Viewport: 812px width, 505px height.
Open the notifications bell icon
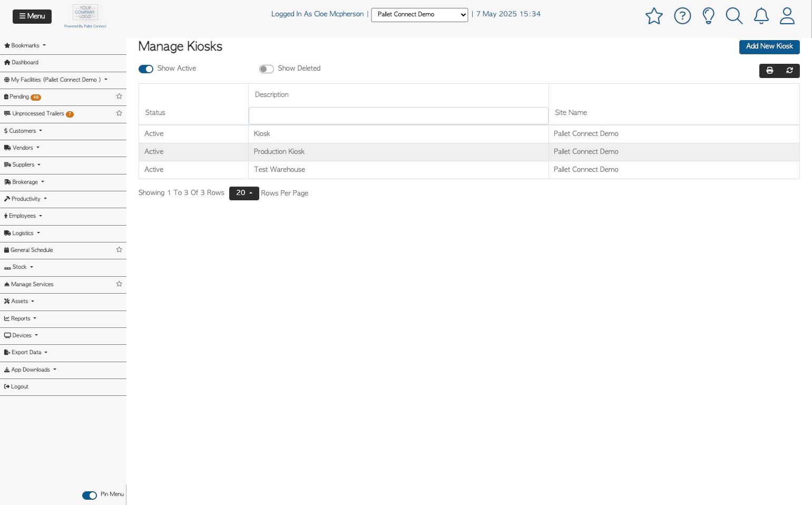point(761,16)
